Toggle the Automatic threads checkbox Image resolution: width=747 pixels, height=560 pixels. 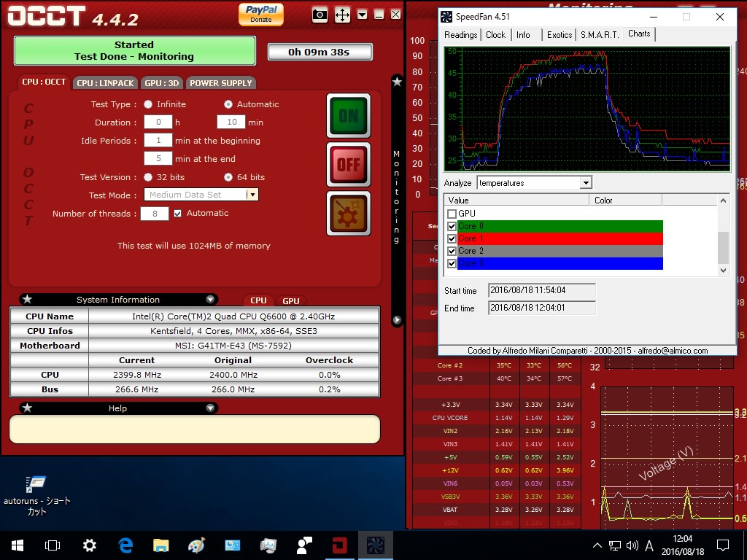point(178,214)
